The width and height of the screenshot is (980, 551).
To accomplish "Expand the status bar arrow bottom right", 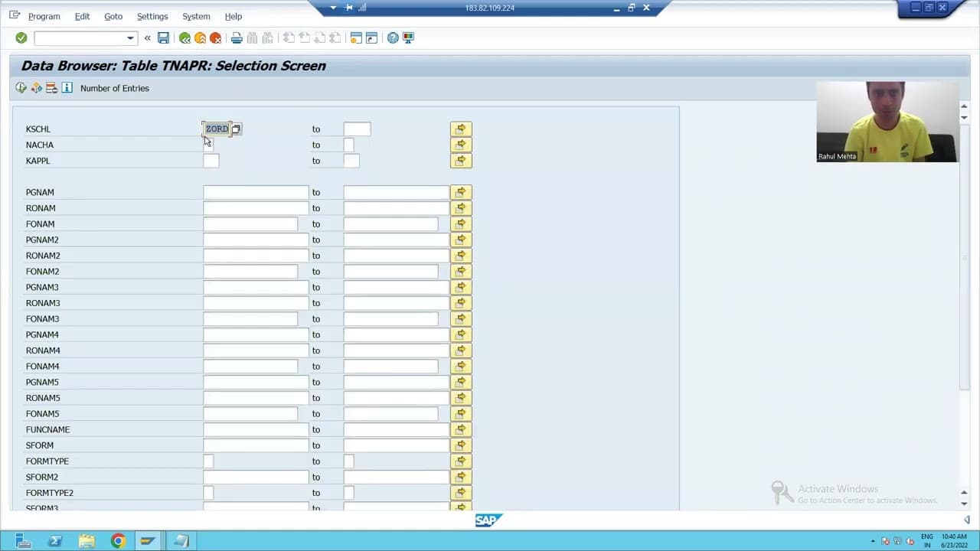I will coord(966,520).
